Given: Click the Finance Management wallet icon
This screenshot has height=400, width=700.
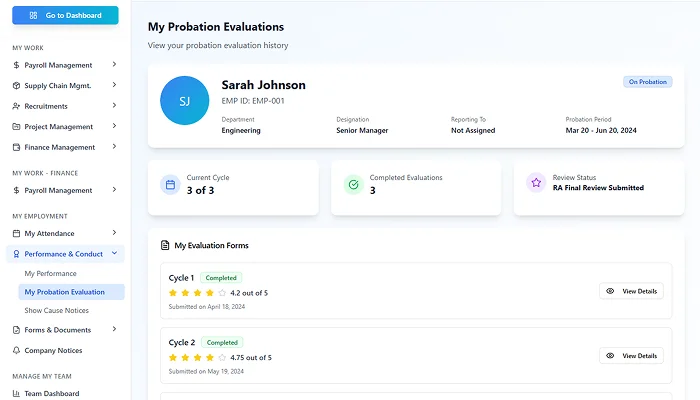Looking at the screenshot, I should click(x=16, y=148).
